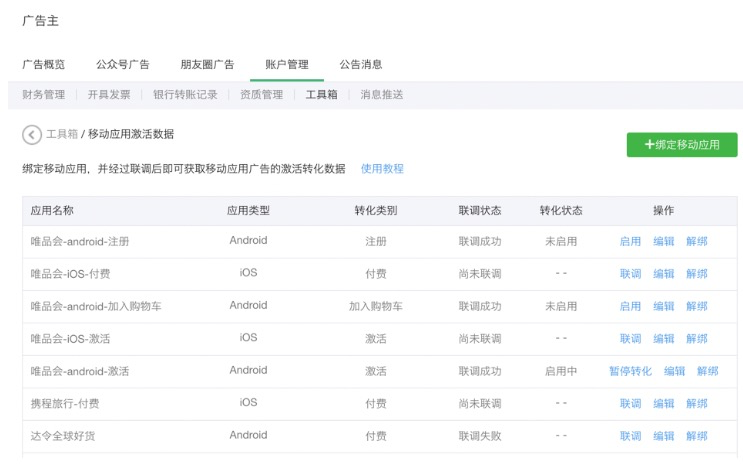
Task: Switch to the 公众号广告 tab
Action: click(x=123, y=65)
